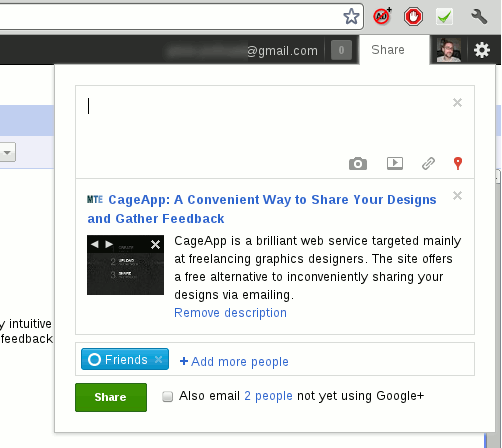Remove the CageApp link attachment
This screenshot has width=502, height=448.
click(x=457, y=196)
